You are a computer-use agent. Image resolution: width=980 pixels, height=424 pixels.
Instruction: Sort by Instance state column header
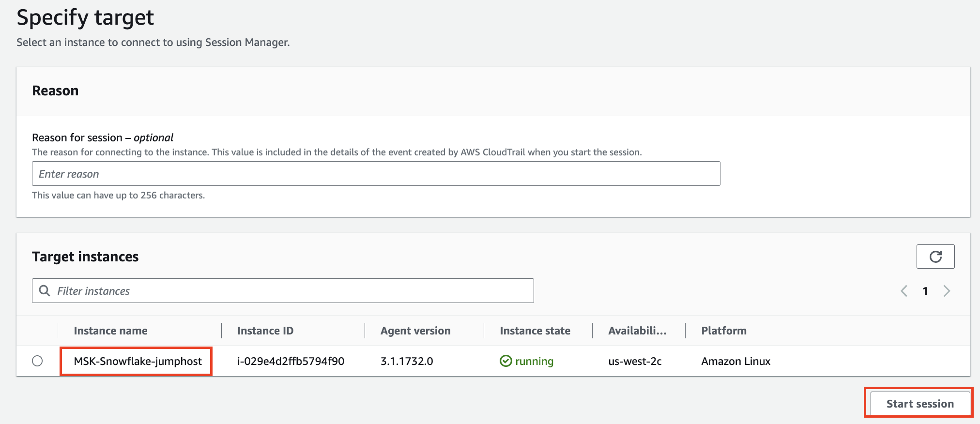[535, 331]
